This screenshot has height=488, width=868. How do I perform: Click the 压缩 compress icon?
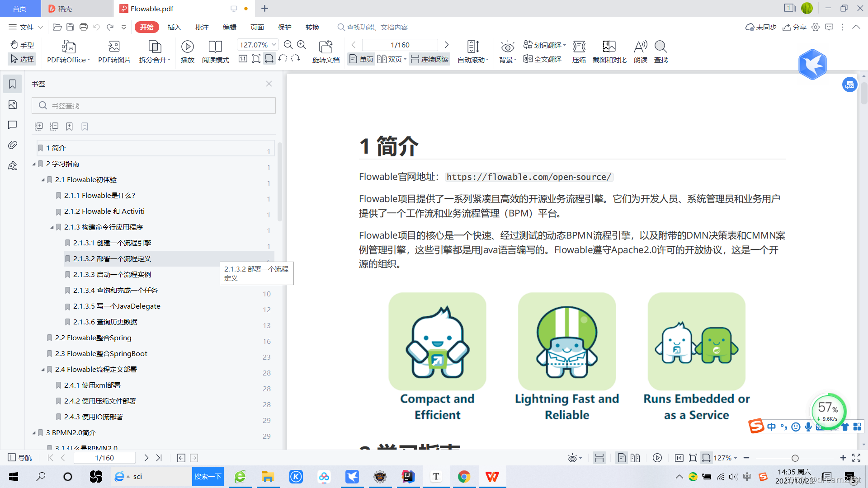click(x=579, y=47)
